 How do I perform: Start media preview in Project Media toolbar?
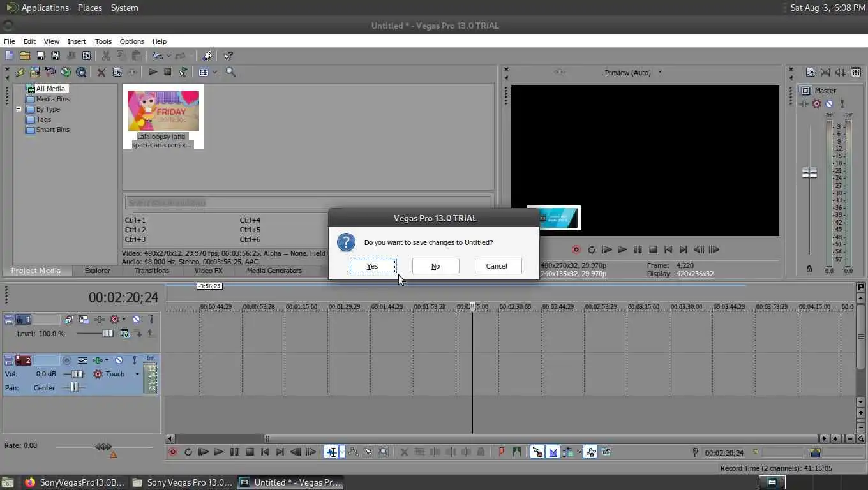tap(153, 72)
